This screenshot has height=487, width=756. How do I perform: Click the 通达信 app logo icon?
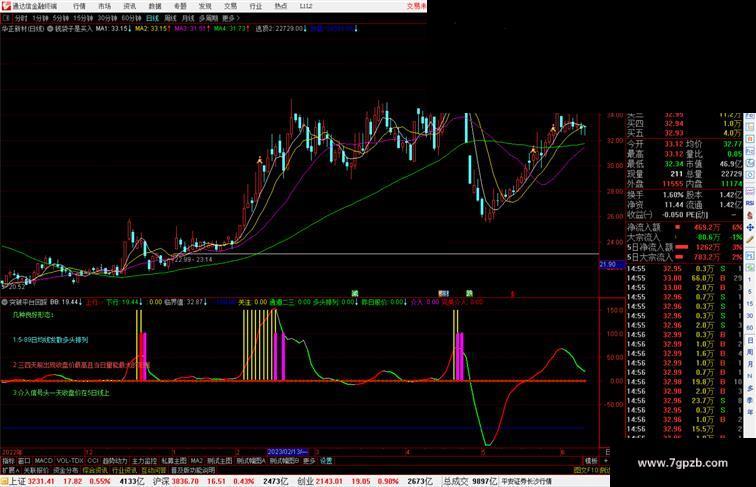[6, 6]
